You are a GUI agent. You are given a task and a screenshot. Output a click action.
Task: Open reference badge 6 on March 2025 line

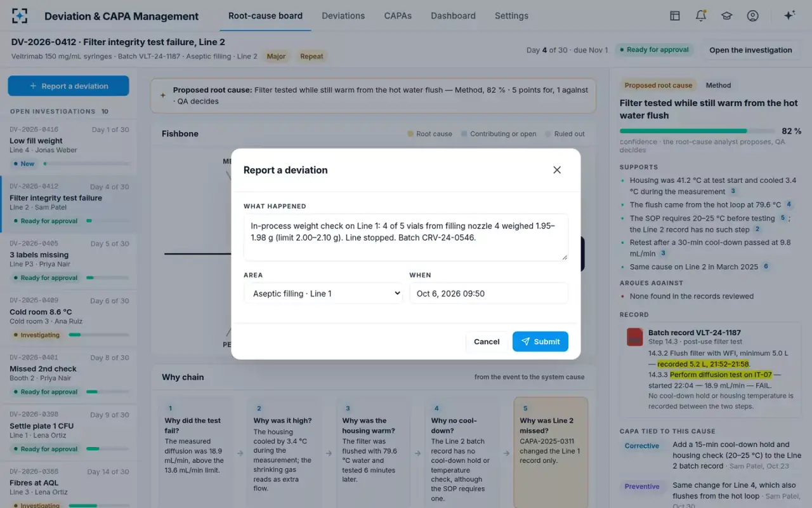(x=766, y=267)
